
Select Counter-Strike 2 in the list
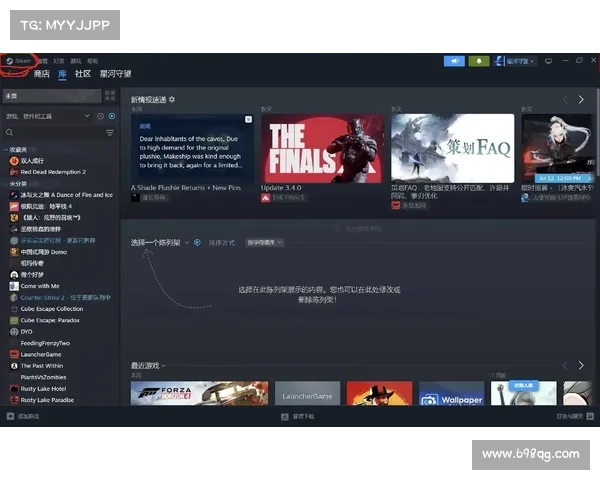[x=65, y=297]
